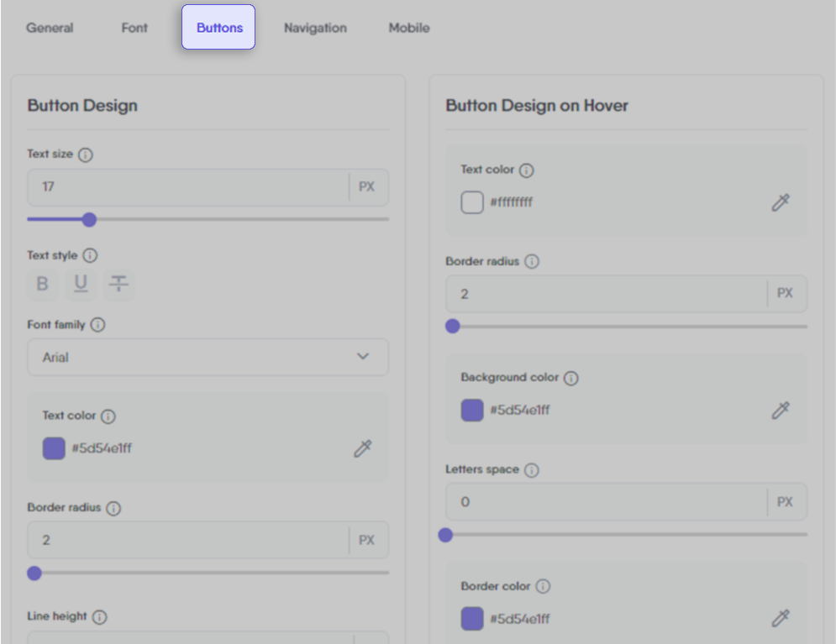Click eyedropper for hover Border color

pos(781,619)
